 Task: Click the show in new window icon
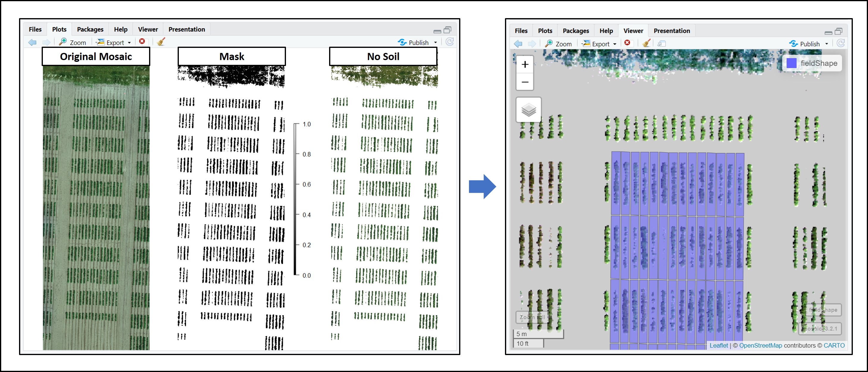coord(662,44)
